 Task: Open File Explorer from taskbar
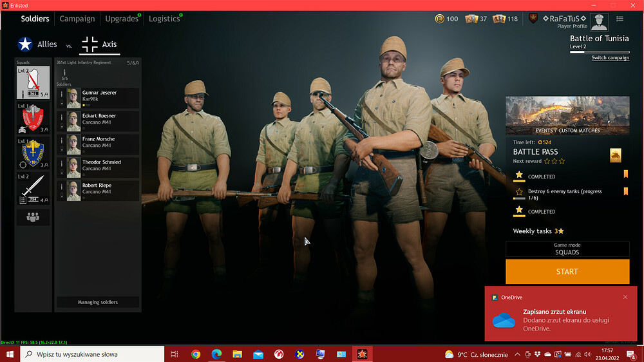238,354
